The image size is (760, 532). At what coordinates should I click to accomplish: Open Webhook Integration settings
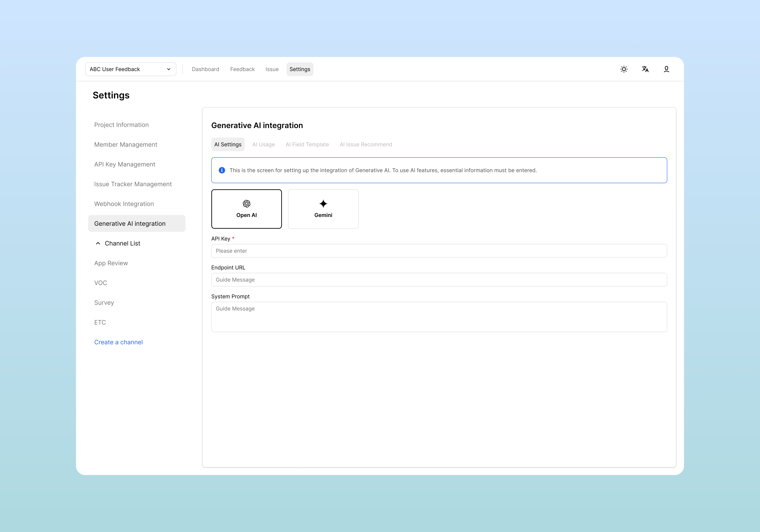(x=124, y=204)
